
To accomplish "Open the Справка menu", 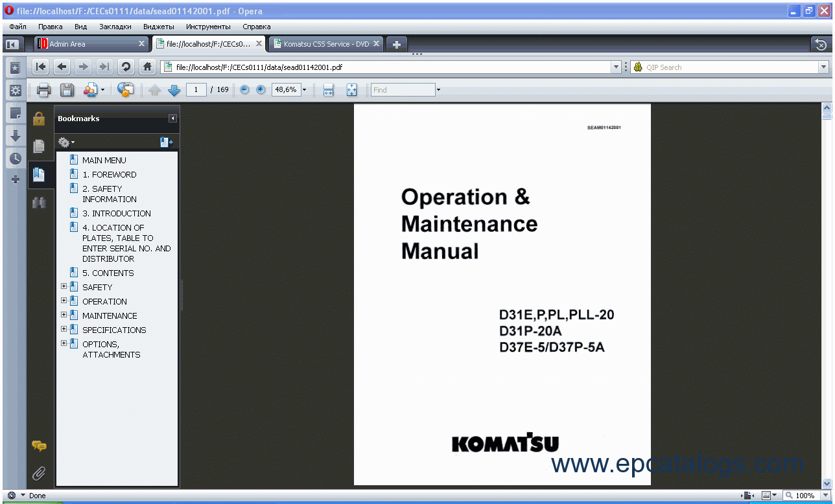I will pos(256,27).
